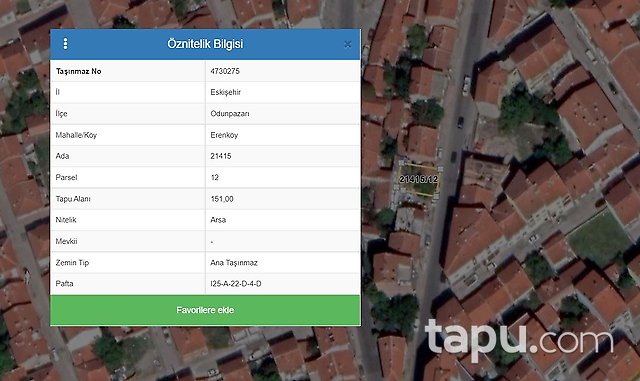Select the Tapu Alanı value 151,00
This screenshot has width=640, height=381.
pyautogui.click(x=222, y=199)
